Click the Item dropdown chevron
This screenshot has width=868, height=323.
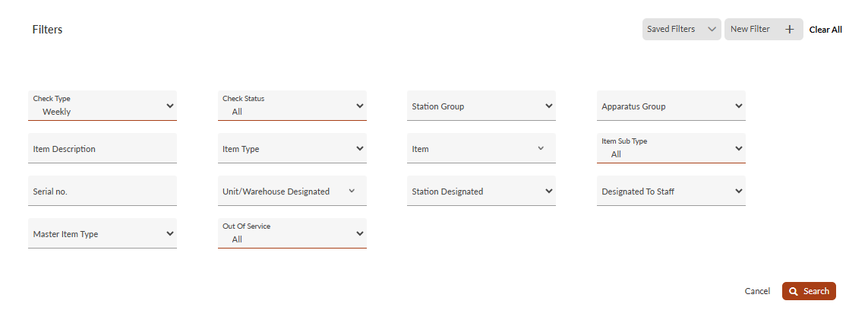tap(541, 148)
